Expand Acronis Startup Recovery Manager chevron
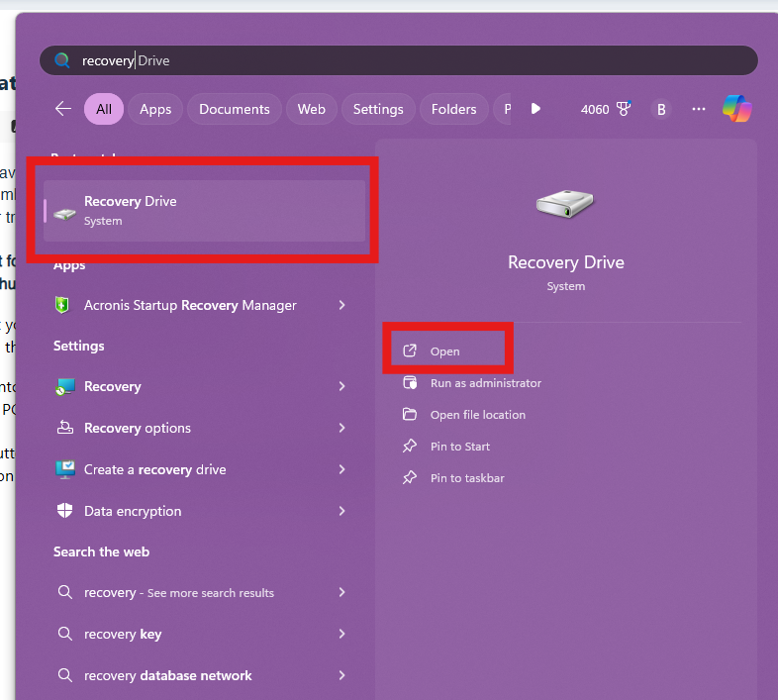778x700 pixels. click(x=341, y=305)
